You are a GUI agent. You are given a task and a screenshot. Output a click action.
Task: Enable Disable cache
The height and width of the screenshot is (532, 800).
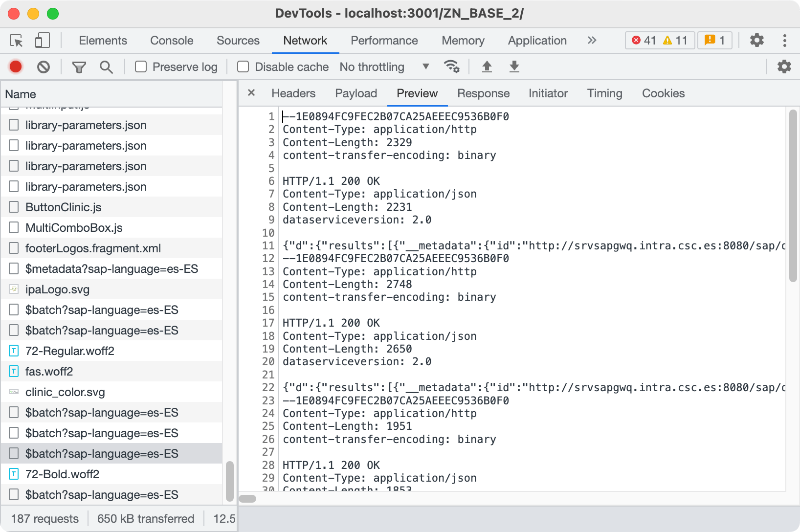tap(243, 66)
